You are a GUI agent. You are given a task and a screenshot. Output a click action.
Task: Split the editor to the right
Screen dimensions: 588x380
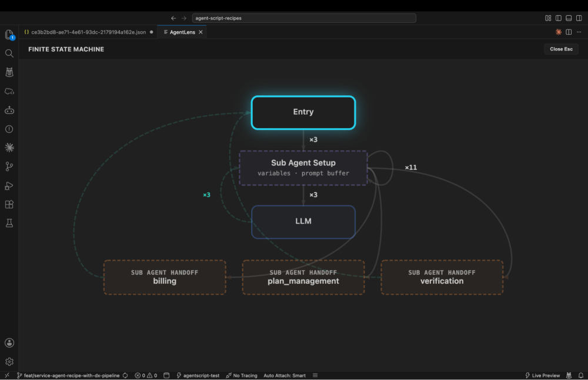[x=569, y=32]
